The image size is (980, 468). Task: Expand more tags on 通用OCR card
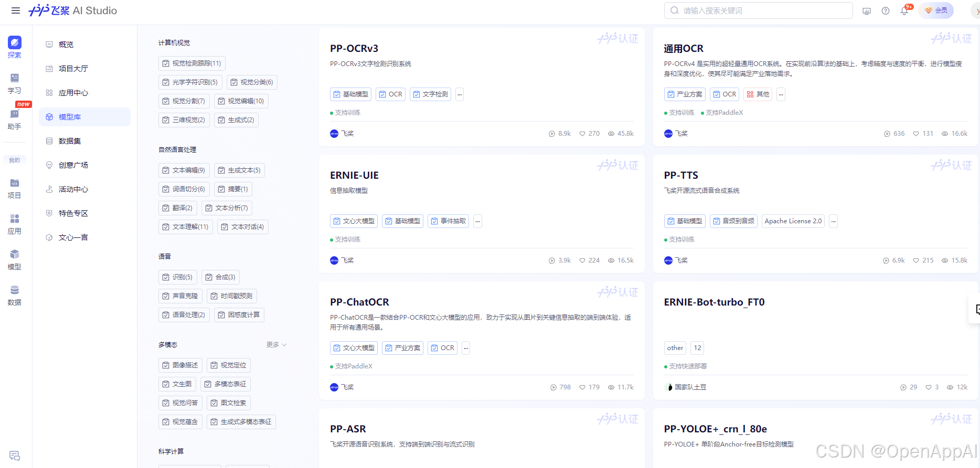coord(781,94)
